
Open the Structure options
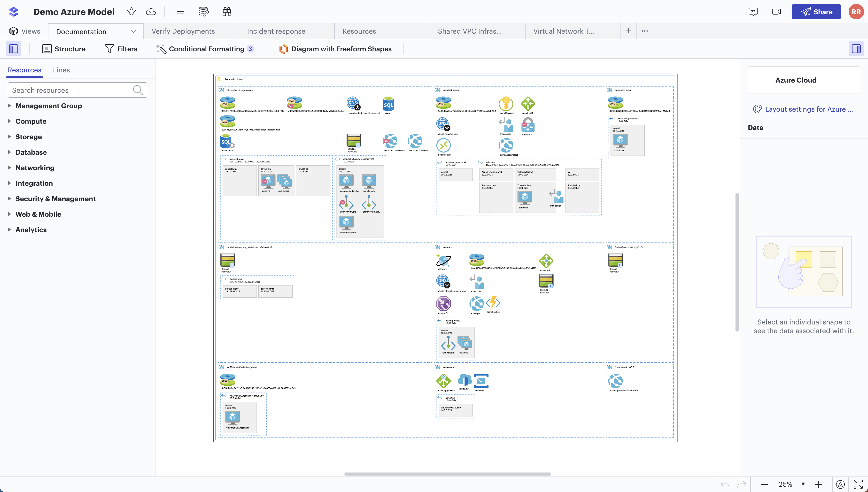coord(64,49)
